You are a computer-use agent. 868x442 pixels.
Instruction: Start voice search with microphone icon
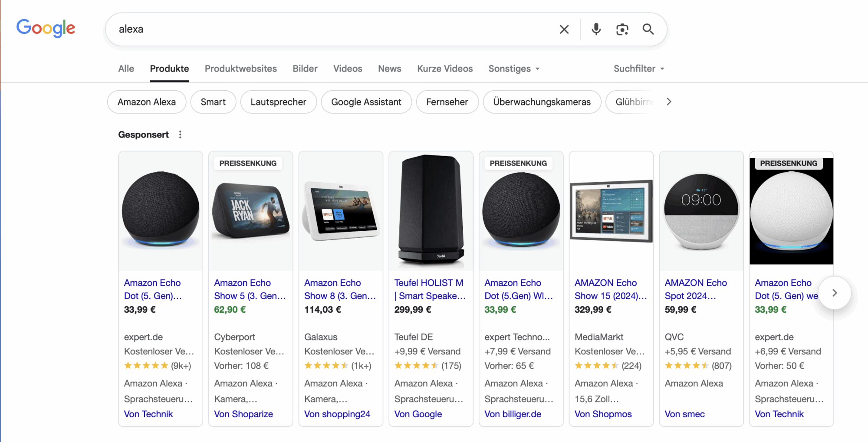point(596,29)
